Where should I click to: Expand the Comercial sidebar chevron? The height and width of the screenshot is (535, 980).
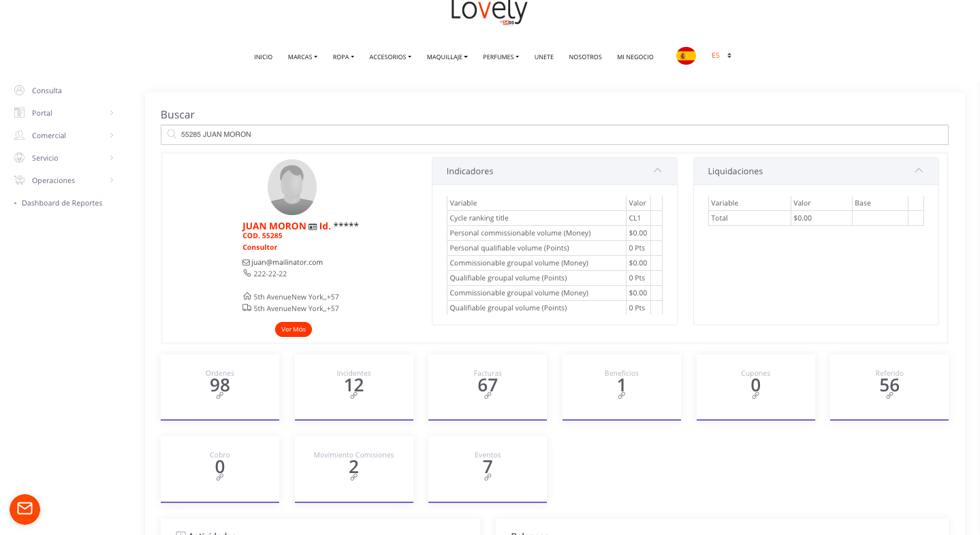coord(112,135)
